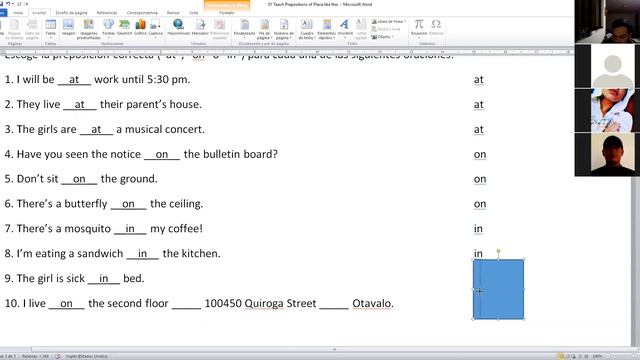Open the Inicio ribbon tab

pyautogui.click(x=18, y=13)
